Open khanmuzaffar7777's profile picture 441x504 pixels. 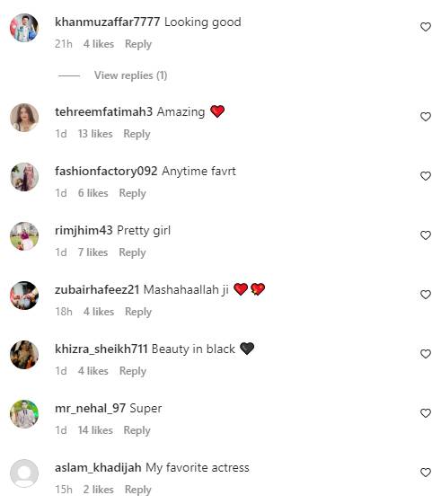24,28
